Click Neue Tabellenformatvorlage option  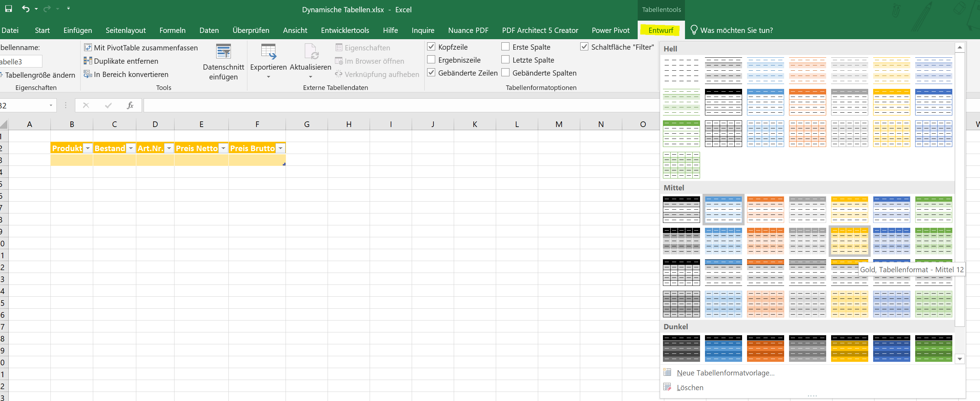(x=726, y=373)
